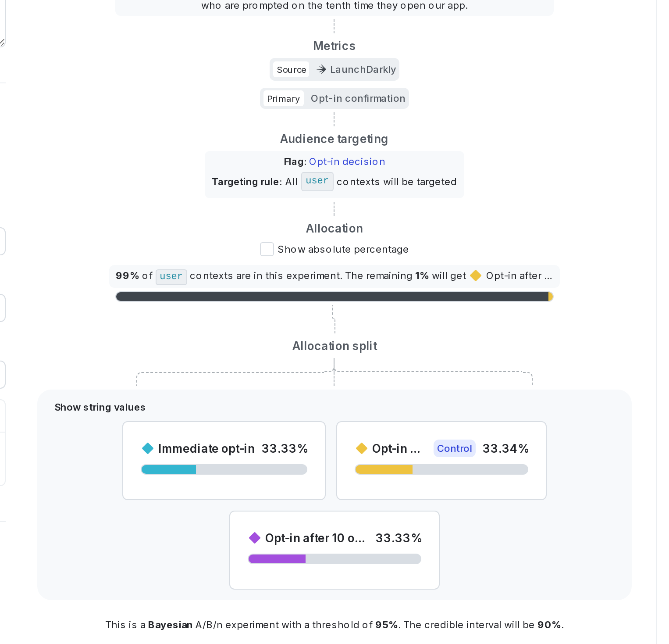Click the purple diamond for Opt-in after 10
This screenshot has width=669, height=644.
pyautogui.click(x=255, y=538)
